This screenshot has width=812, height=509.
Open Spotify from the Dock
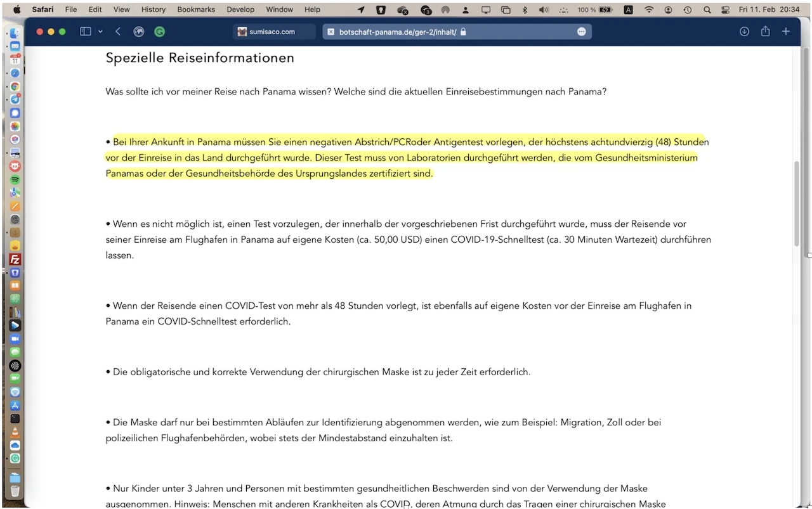[x=15, y=179]
